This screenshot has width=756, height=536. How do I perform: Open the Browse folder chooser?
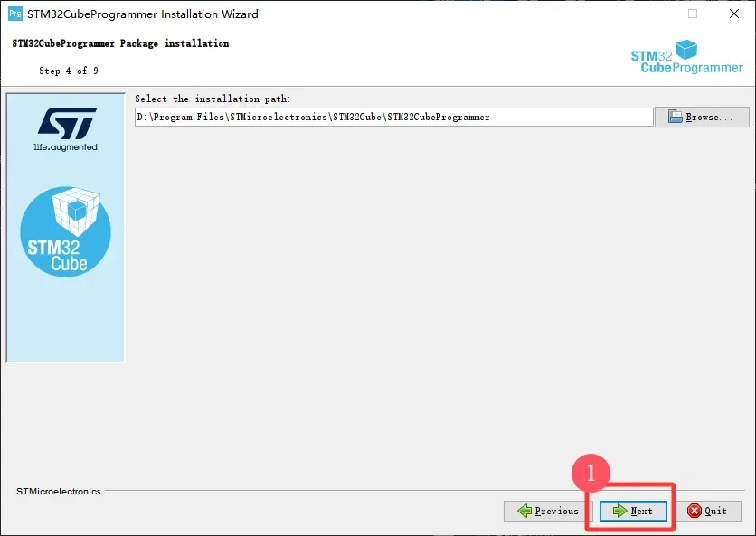(x=702, y=117)
